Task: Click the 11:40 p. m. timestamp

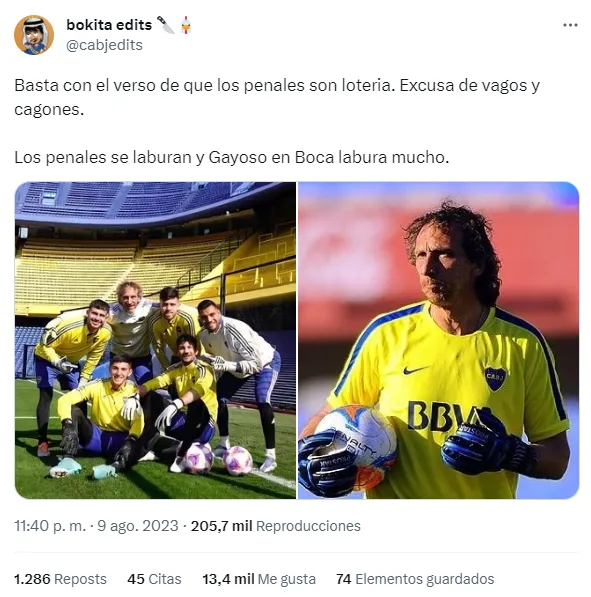Action: tap(50, 526)
